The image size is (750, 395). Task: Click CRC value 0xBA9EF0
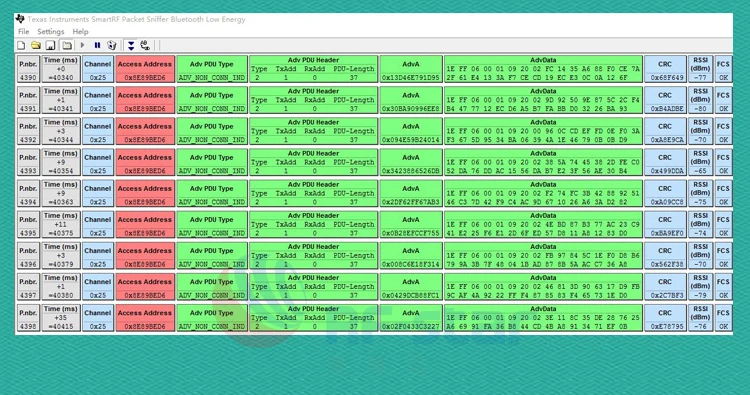pos(667,233)
